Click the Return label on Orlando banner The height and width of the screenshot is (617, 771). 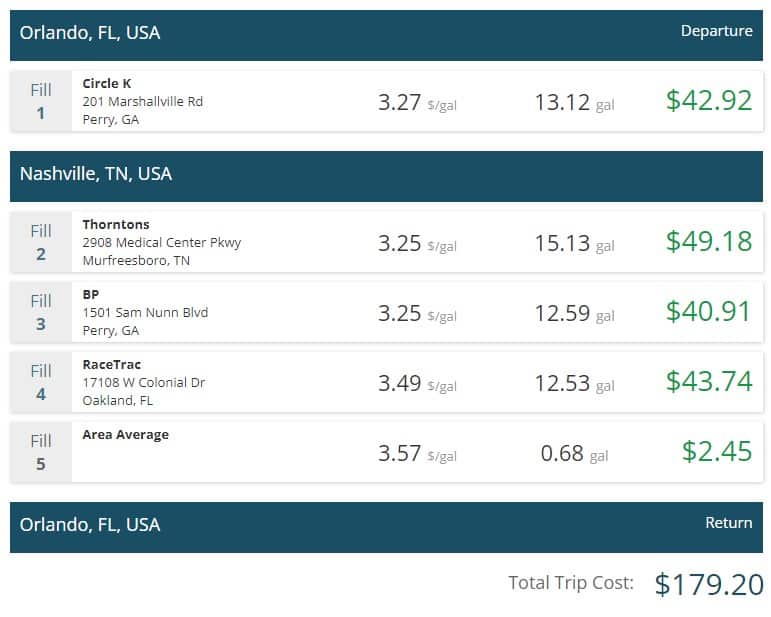tap(729, 523)
